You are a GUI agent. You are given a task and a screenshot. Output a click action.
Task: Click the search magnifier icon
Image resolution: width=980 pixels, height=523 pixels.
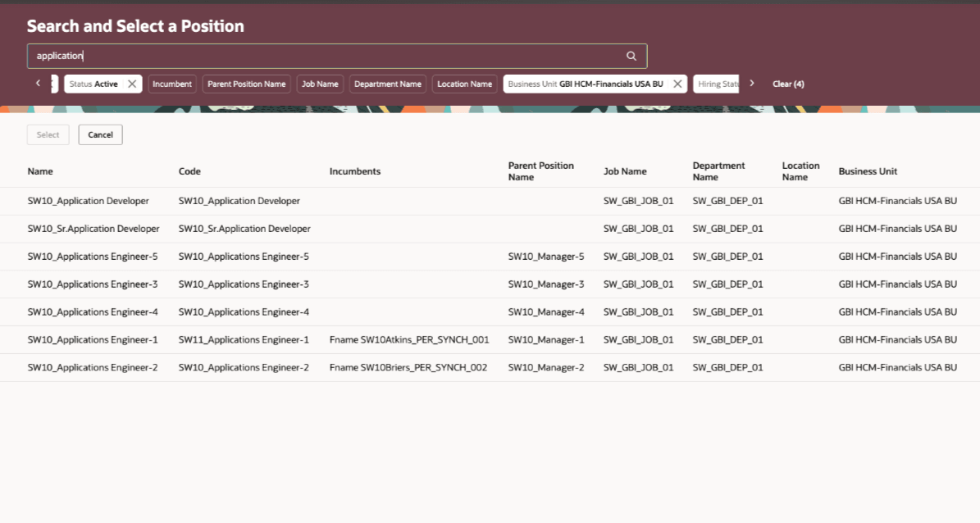tap(631, 57)
